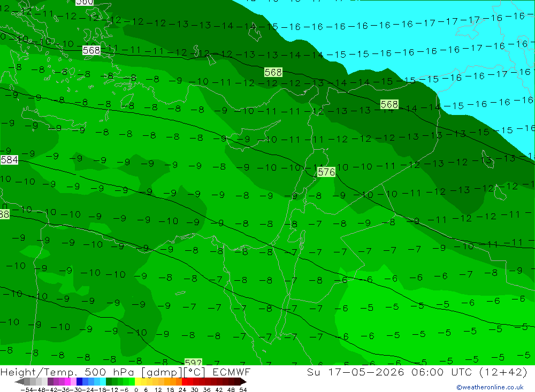Click the 584 height contour label
The height and width of the screenshot is (392, 535).
tap(9, 160)
